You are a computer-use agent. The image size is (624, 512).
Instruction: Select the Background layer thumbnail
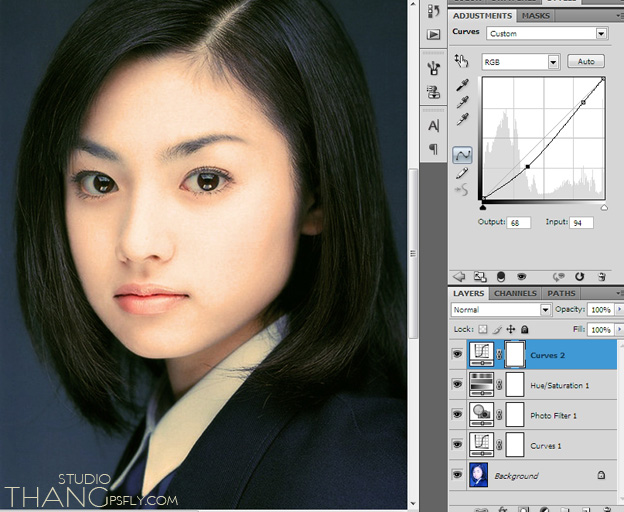coord(479,475)
